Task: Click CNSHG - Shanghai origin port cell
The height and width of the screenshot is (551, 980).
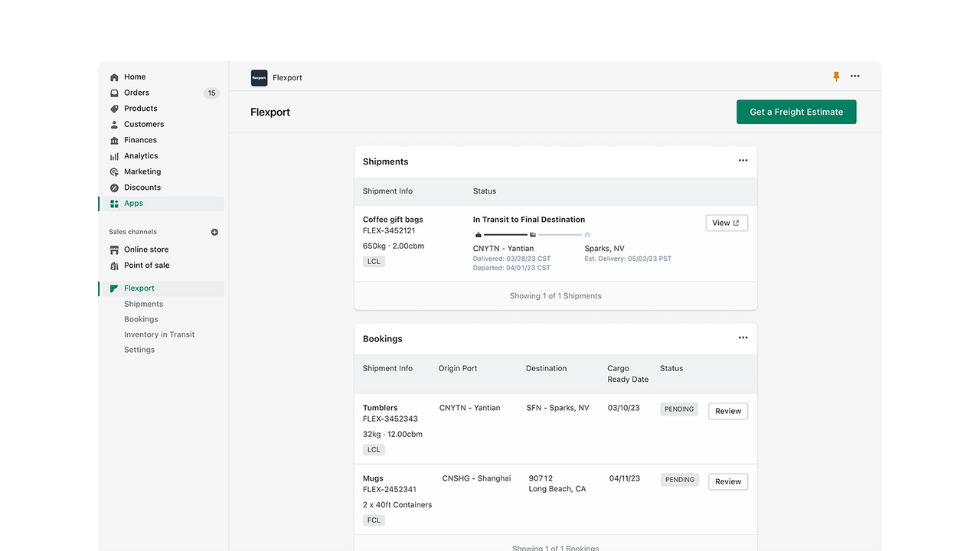Action: 476,478
